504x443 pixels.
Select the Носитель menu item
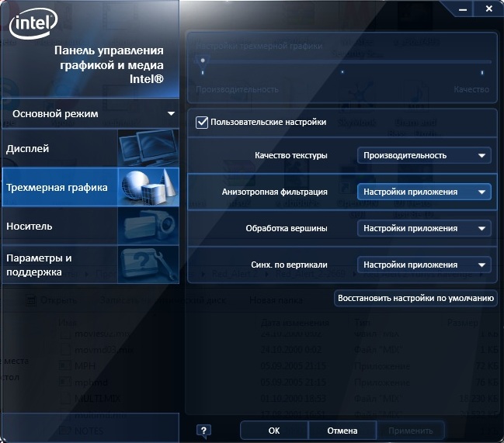90,226
